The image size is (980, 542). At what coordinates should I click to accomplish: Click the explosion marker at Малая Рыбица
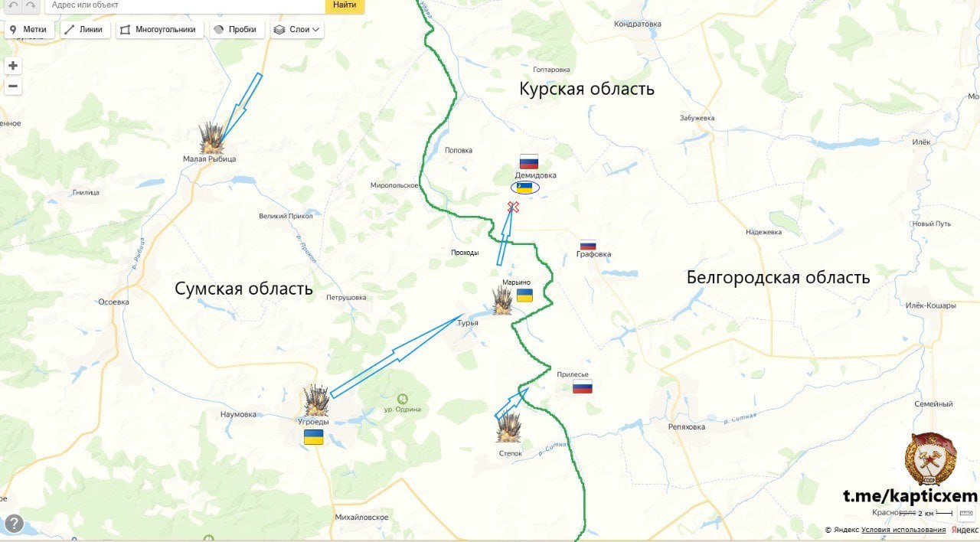point(212,138)
